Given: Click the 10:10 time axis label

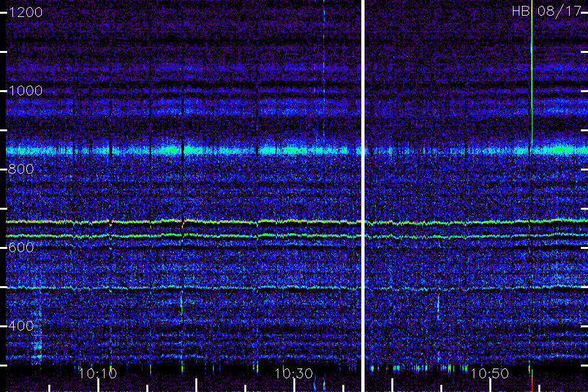Looking at the screenshot, I should [98, 373].
